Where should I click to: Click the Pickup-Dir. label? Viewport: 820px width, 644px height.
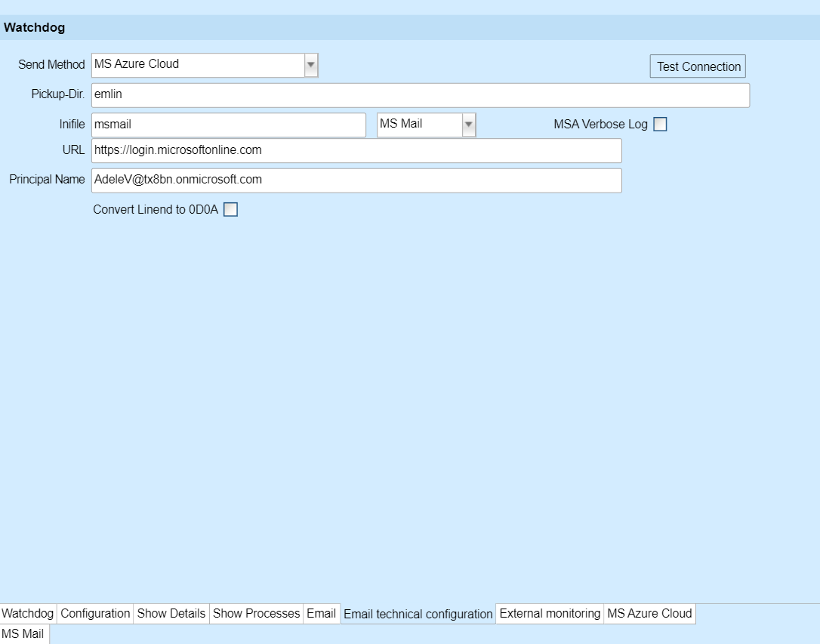pos(58,94)
